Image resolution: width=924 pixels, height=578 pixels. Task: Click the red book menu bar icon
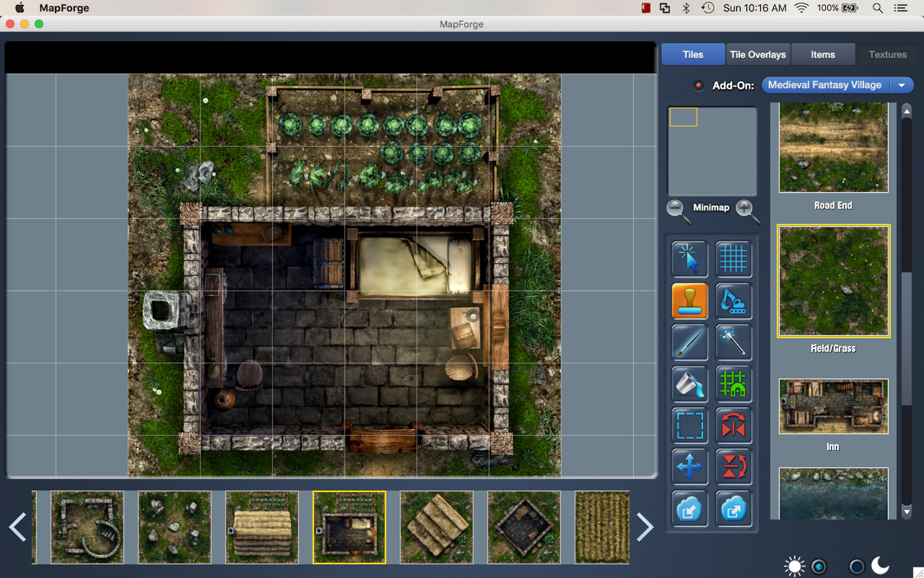[645, 8]
